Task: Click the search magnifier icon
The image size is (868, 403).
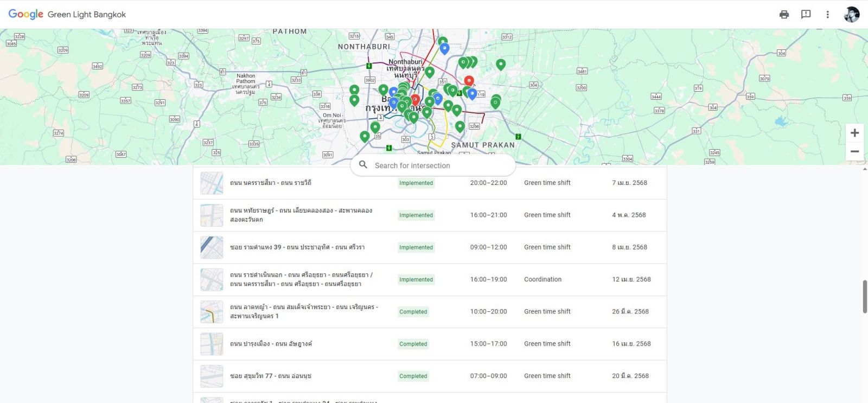Action: pos(363,165)
